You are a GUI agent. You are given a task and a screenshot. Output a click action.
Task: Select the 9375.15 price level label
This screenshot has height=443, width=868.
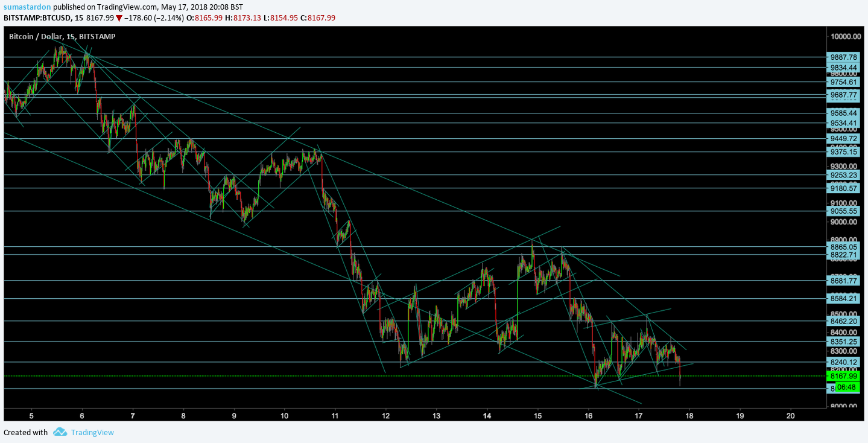(844, 152)
